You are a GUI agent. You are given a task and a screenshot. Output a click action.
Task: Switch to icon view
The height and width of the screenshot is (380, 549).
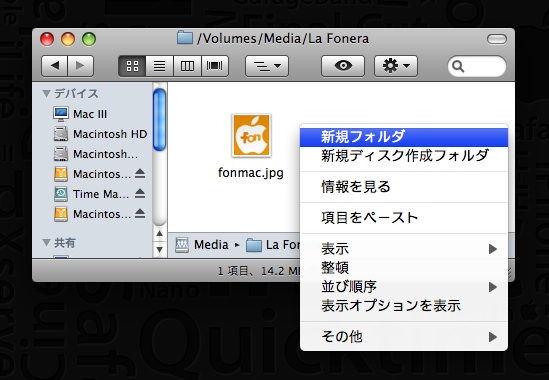click(x=132, y=65)
